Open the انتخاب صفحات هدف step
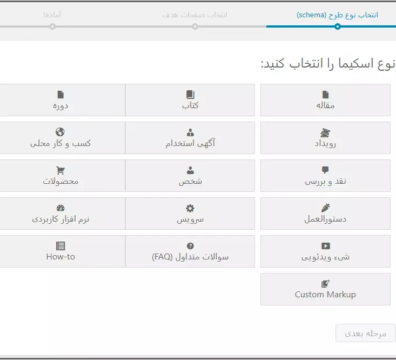Viewport: 396px width, 360px height. tap(195, 15)
